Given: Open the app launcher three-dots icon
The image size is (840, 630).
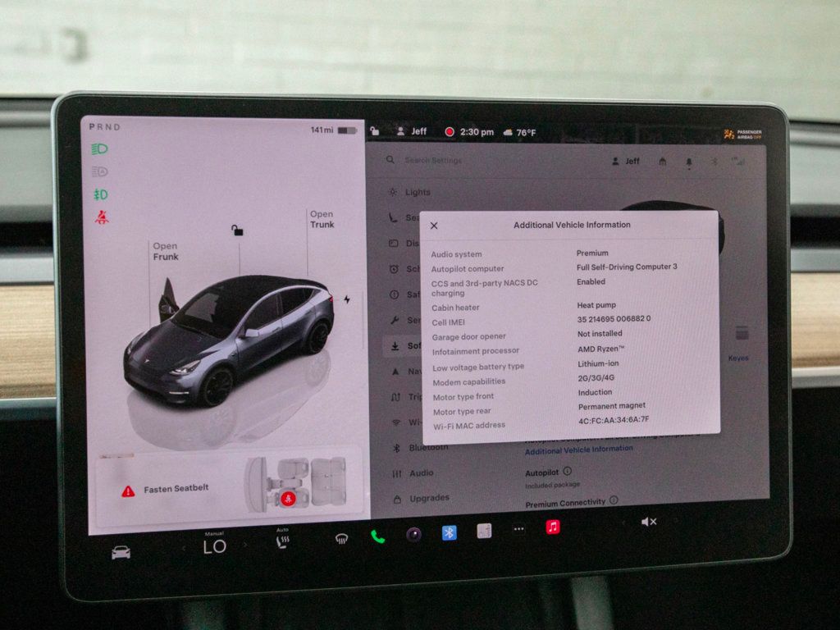Looking at the screenshot, I should point(518,529).
